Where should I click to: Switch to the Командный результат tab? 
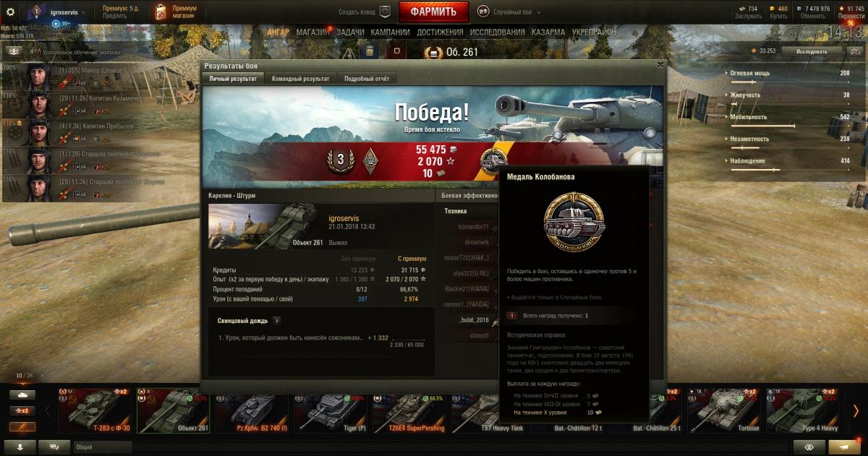click(300, 78)
